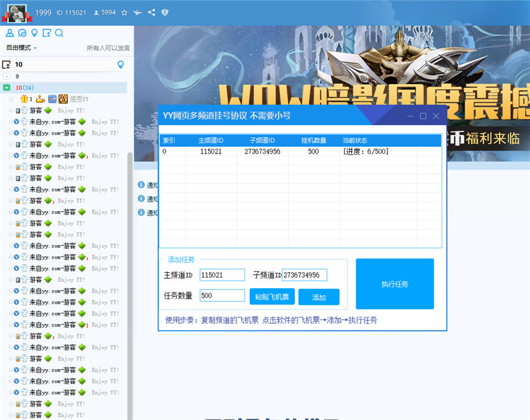
Task: Select the table cell 2736734956
Action: (262, 151)
